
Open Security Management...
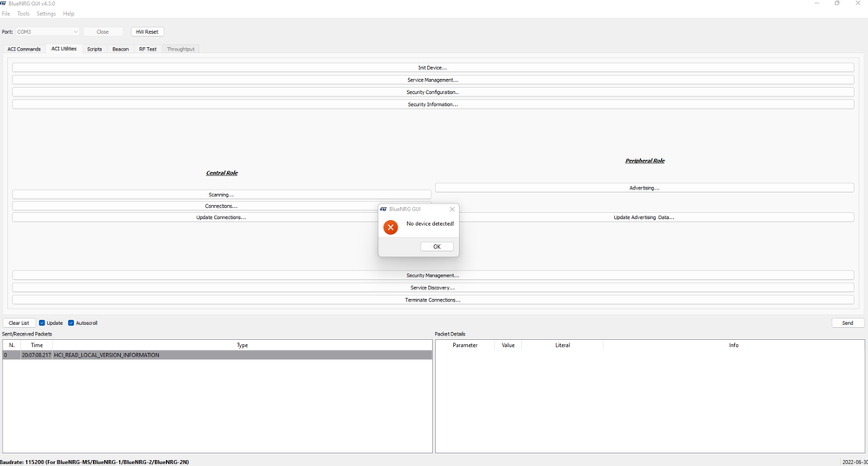(433, 276)
